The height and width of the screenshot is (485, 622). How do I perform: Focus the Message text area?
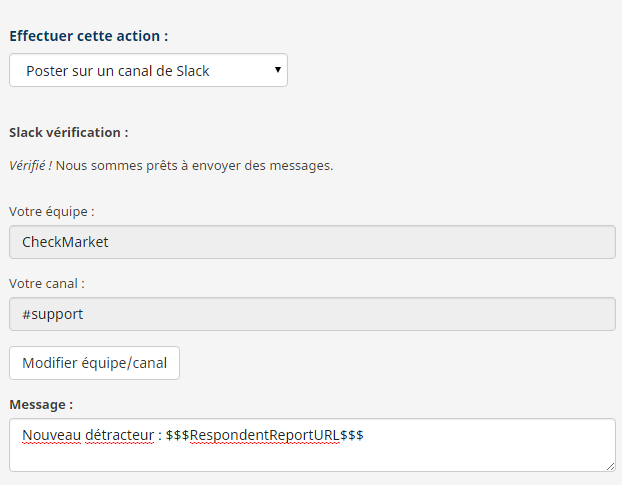[x=312, y=445]
